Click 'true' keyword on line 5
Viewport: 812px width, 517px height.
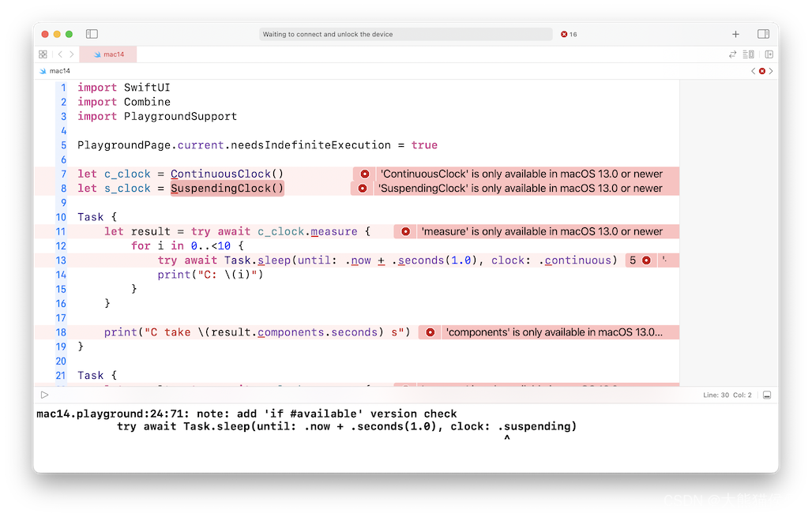coord(424,145)
